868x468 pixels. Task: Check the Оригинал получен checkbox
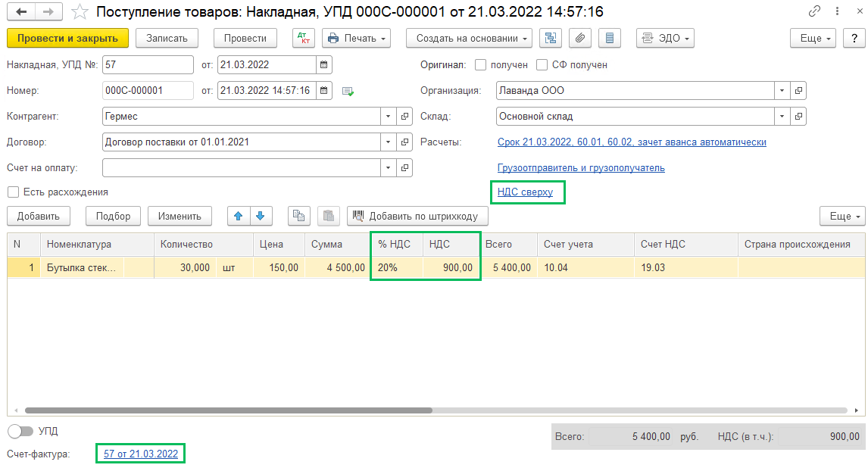(481, 65)
